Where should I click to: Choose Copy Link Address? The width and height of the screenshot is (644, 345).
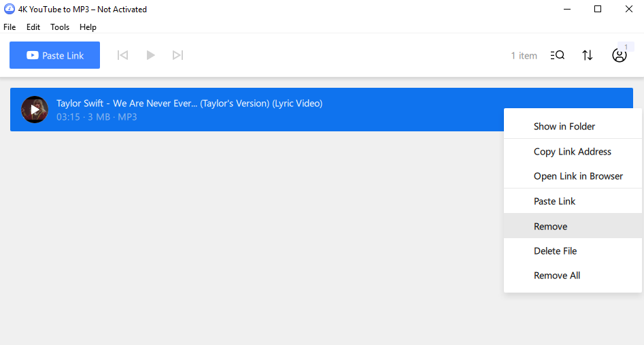point(573,152)
